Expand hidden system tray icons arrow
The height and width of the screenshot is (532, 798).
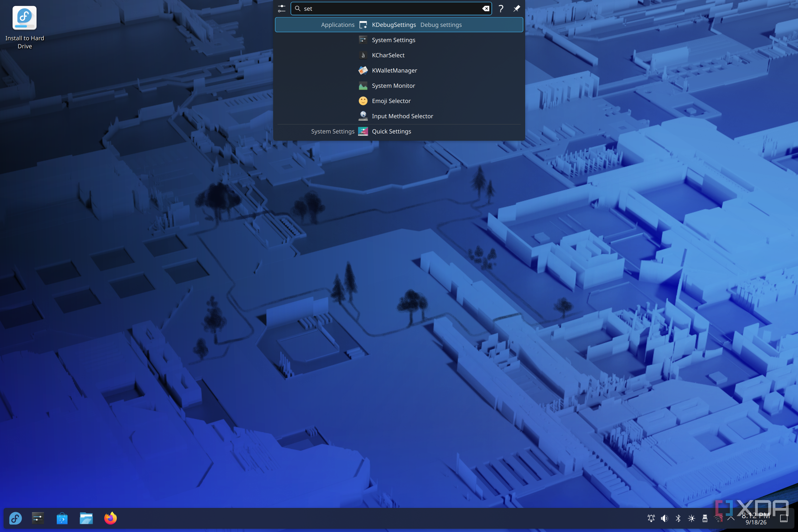pos(731,518)
